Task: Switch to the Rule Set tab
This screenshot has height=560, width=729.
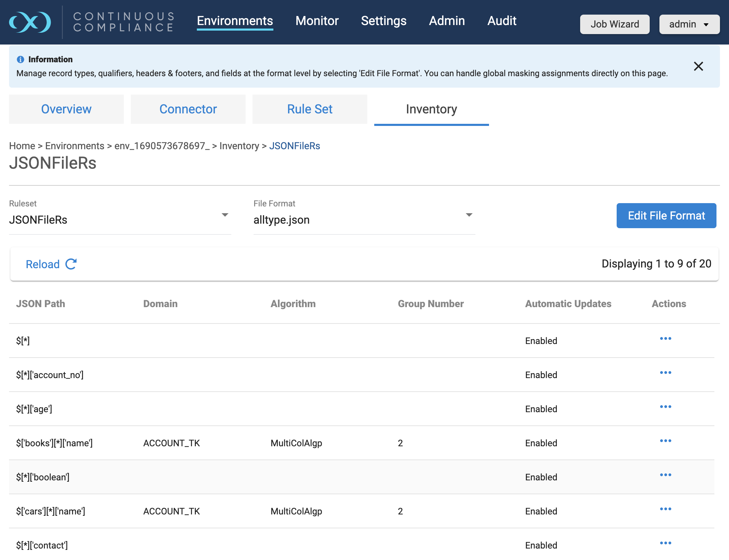Action: (x=310, y=109)
